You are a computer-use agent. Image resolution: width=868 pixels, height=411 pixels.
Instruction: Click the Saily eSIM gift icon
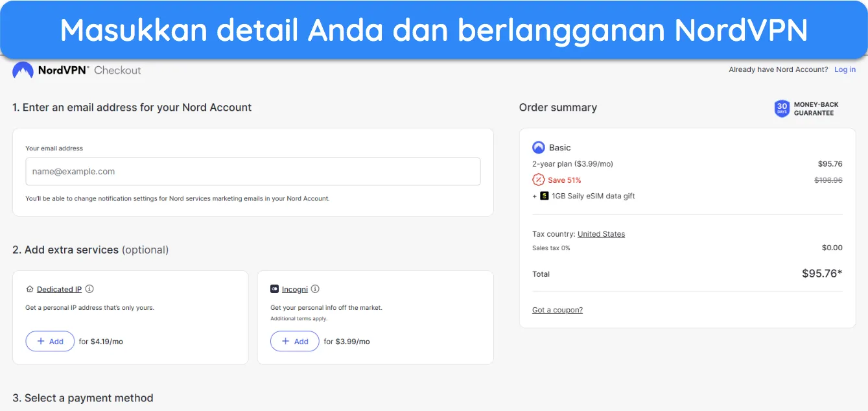[545, 196]
